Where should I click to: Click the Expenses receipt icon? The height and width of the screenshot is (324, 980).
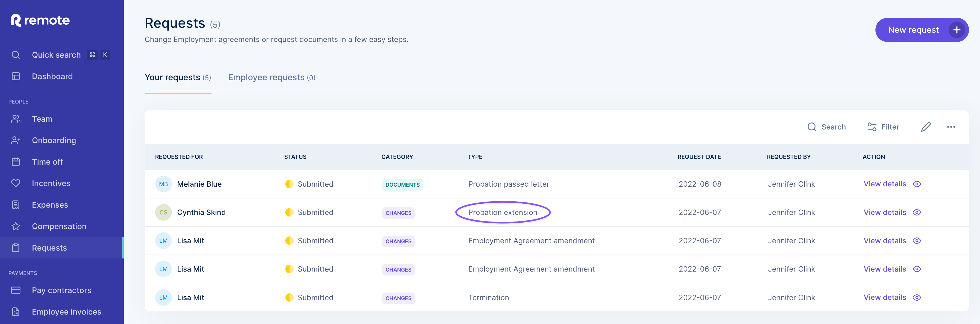point(16,205)
